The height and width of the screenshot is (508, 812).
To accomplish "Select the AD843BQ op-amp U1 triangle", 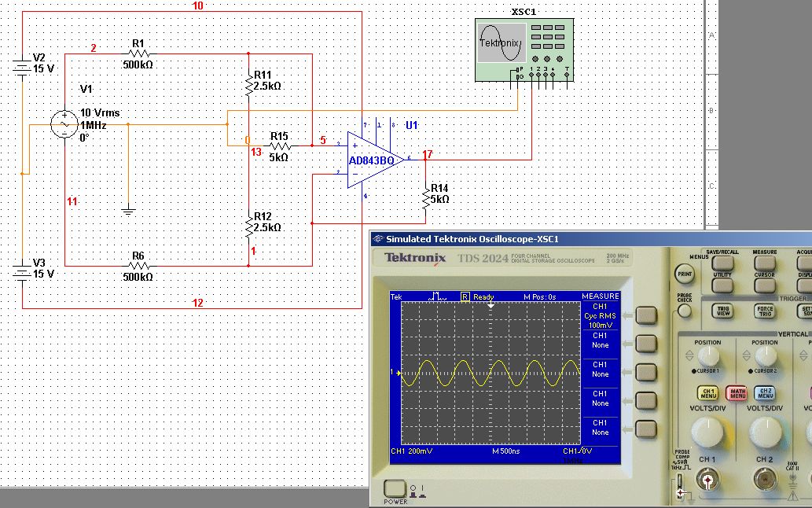I will click(374, 160).
